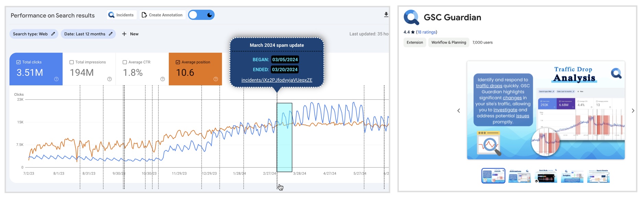Select the Workflow & Planning category chip

click(x=449, y=43)
